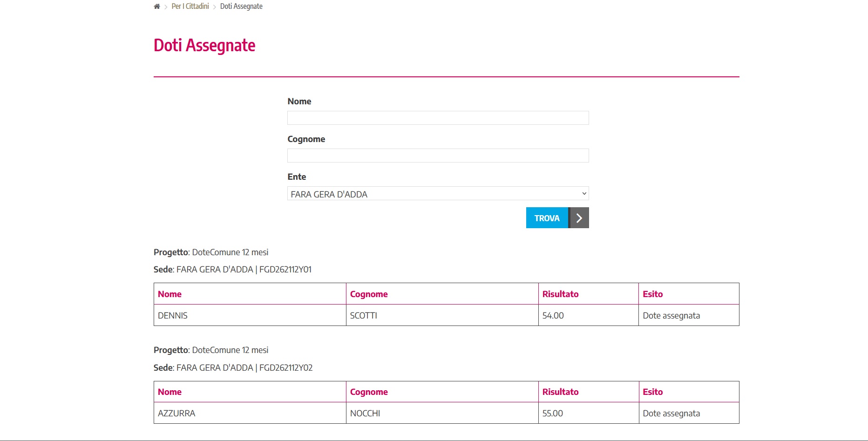Select the DENNIS name cell

(x=173, y=316)
